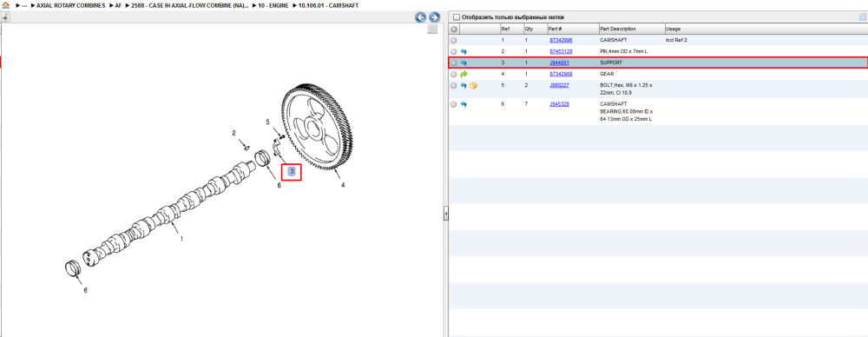Expand the breadcrumb ellipsis item

click(x=23, y=5)
